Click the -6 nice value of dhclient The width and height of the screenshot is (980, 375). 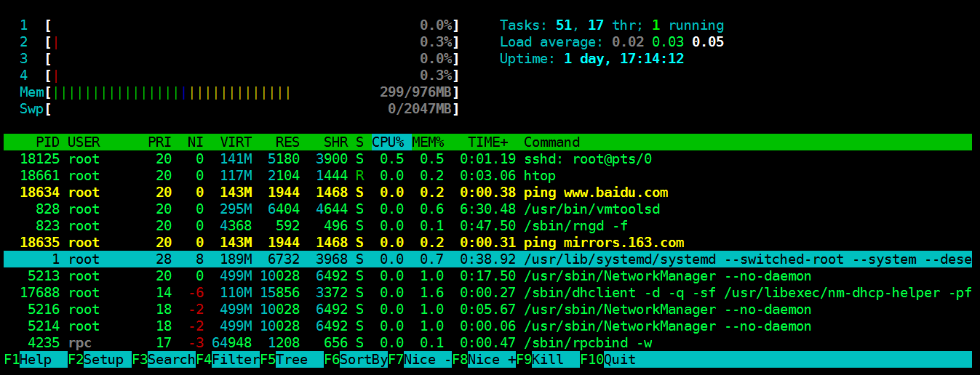196,293
